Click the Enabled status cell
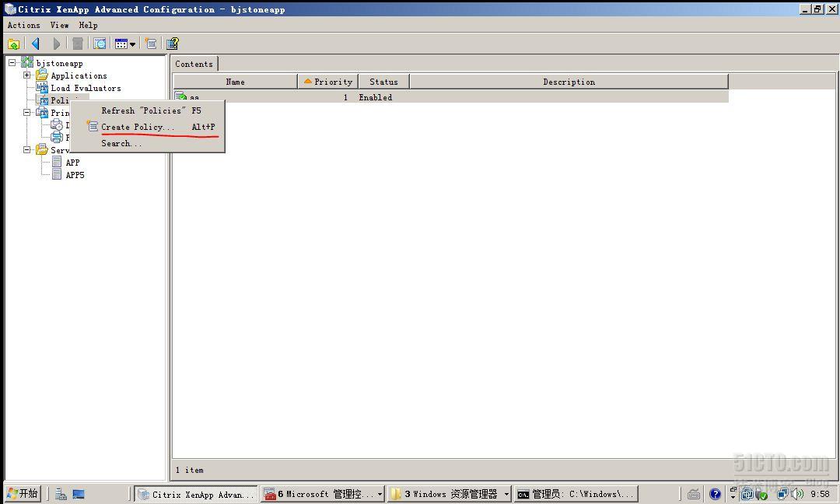This screenshot has height=504, width=840. [376, 97]
